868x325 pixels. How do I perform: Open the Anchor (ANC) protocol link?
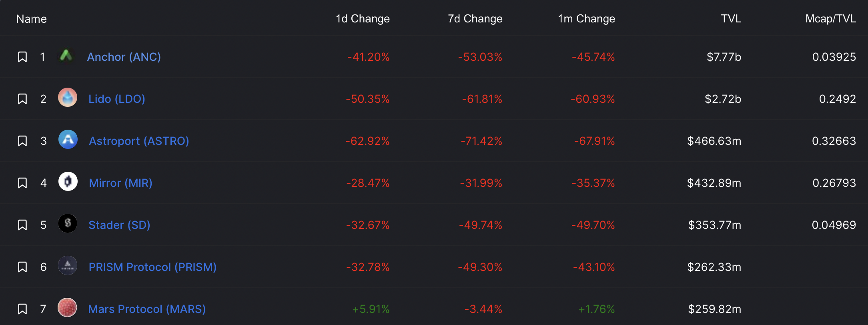pyautogui.click(x=124, y=57)
